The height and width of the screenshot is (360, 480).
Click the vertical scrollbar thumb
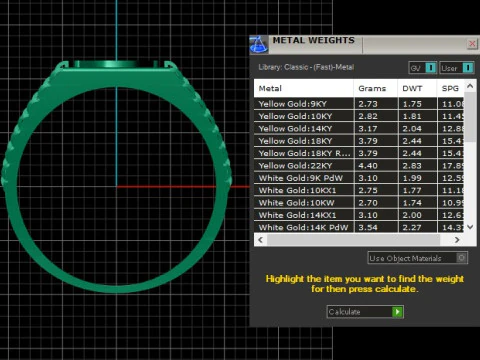point(470,117)
